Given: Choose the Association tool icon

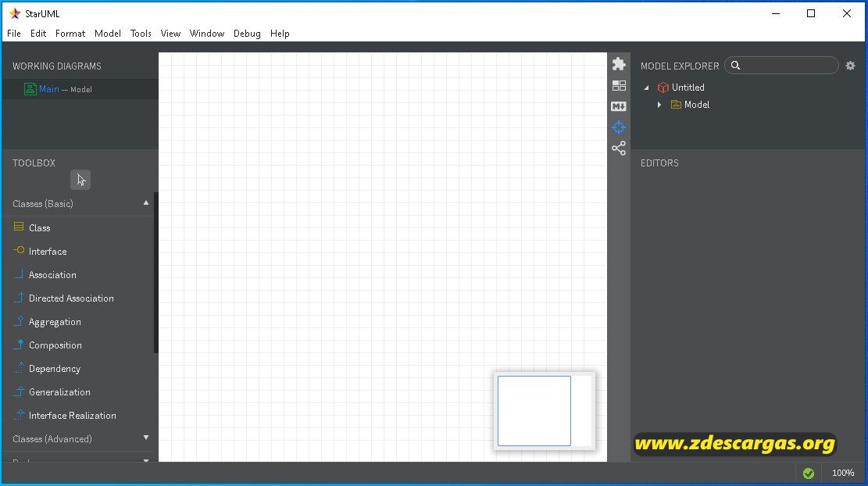Looking at the screenshot, I should pyautogui.click(x=19, y=274).
